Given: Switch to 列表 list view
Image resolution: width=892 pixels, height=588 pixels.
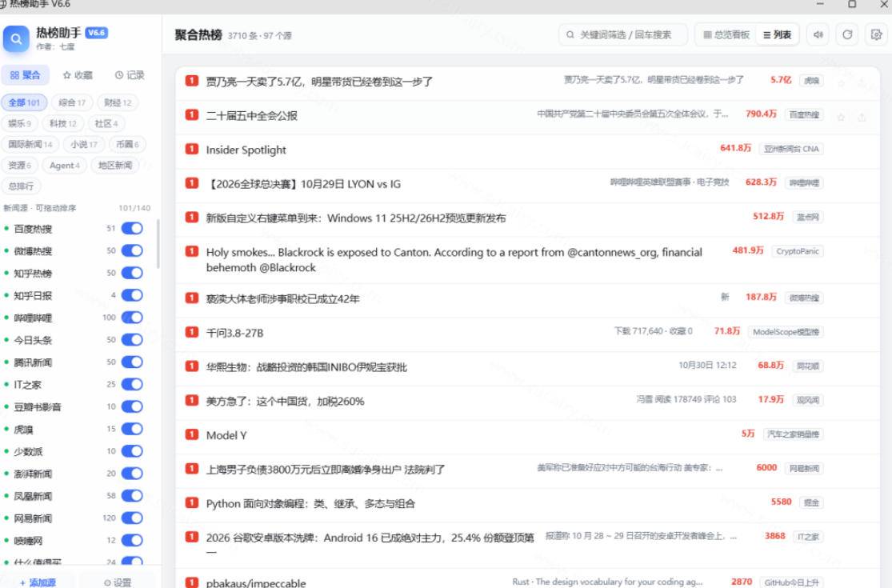Looking at the screenshot, I should click(x=777, y=34).
